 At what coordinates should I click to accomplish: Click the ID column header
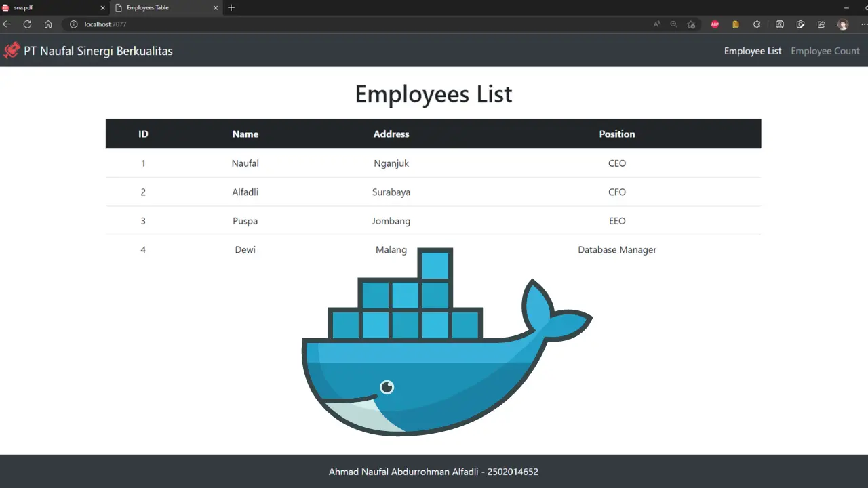tap(143, 134)
